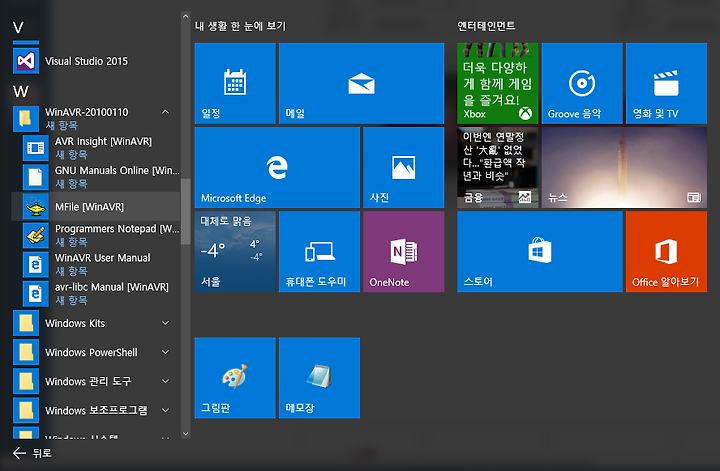720x471 pixels.
Task: Click the Windows 관리 도구 folder icon
Action: [x=26, y=381]
